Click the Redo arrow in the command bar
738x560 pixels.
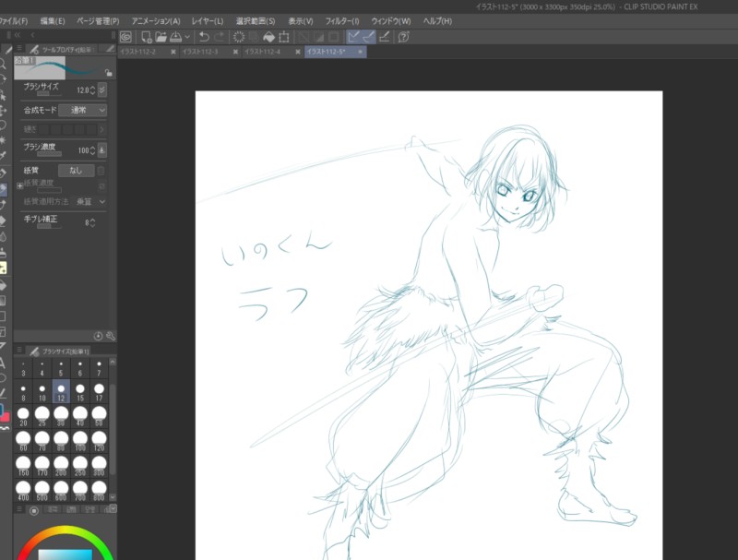(220, 37)
